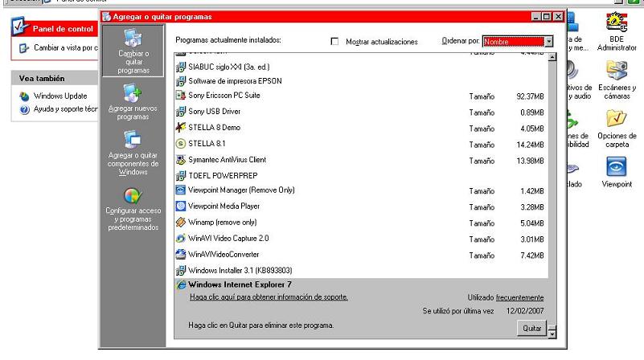
Task: Click the Panel de control header
Action: pyautogui.click(x=63, y=29)
